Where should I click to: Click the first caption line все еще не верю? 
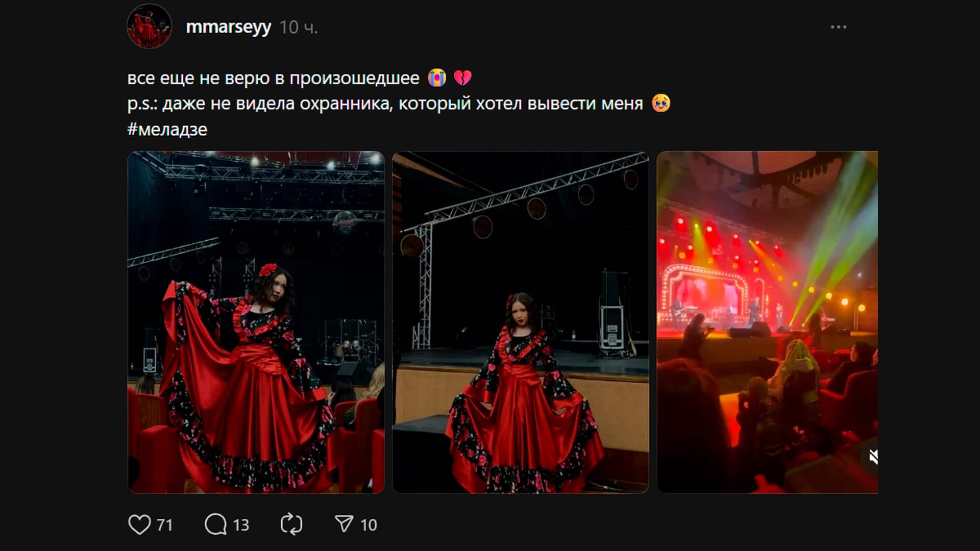(273, 78)
